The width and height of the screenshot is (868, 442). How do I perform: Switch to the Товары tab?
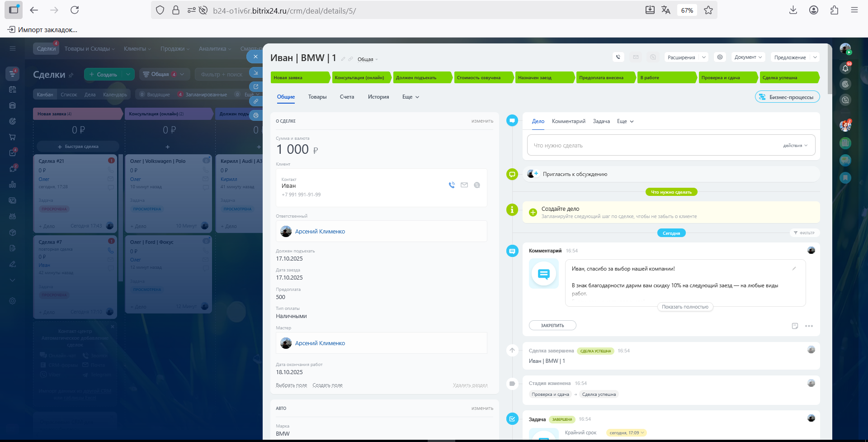pyautogui.click(x=317, y=97)
